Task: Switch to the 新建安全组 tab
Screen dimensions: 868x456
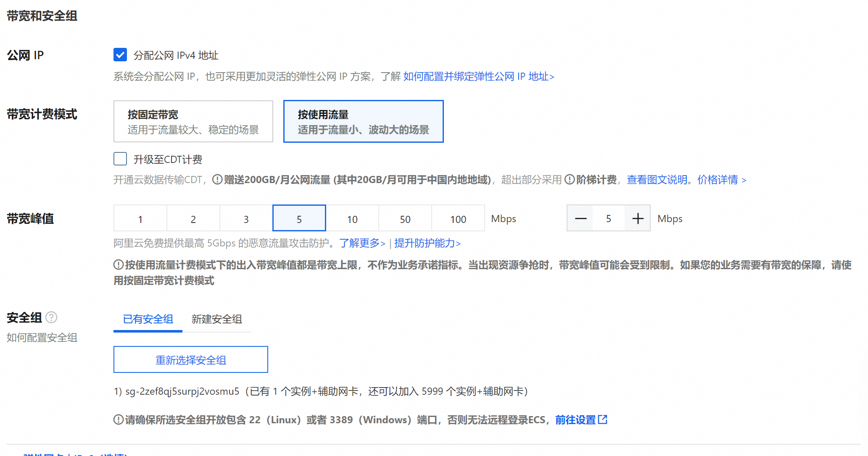Action: click(x=216, y=319)
